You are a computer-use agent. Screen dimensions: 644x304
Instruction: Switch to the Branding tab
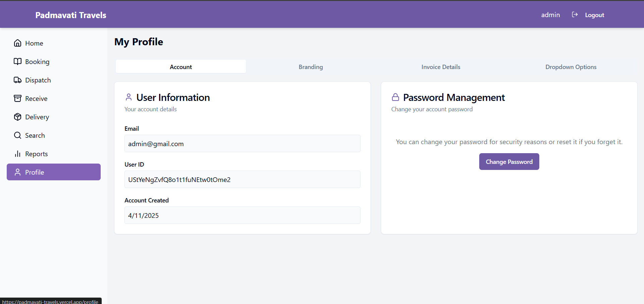311,67
